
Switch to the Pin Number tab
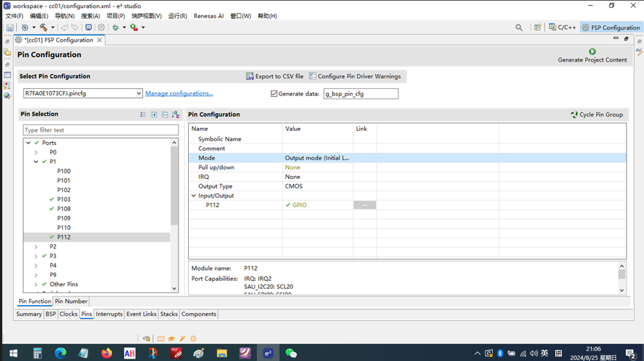(71, 301)
